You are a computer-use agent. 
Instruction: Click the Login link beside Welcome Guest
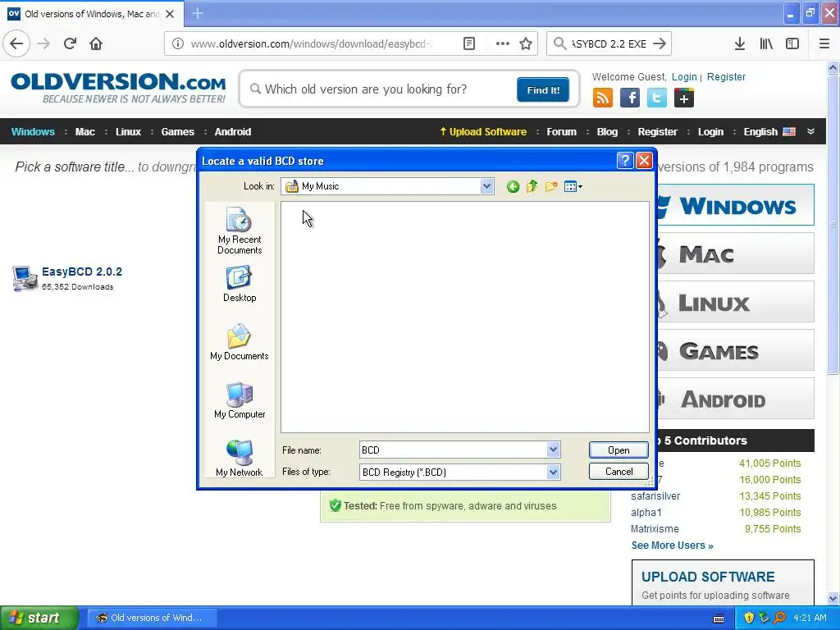[x=684, y=77]
